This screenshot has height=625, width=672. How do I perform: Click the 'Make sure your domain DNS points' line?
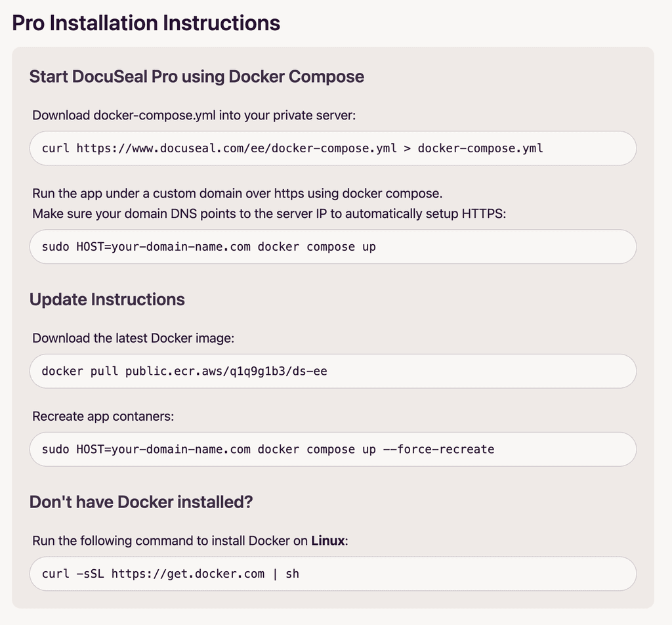click(x=269, y=213)
